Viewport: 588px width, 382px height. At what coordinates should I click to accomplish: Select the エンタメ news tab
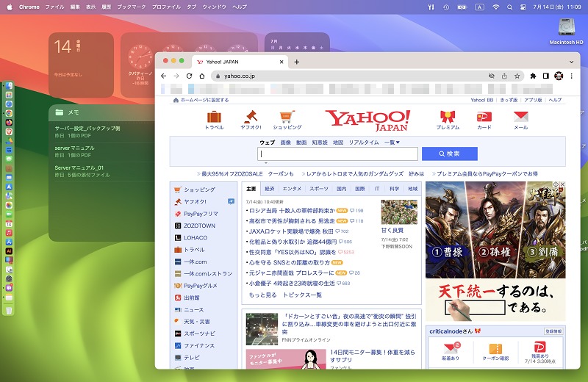(x=292, y=189)
